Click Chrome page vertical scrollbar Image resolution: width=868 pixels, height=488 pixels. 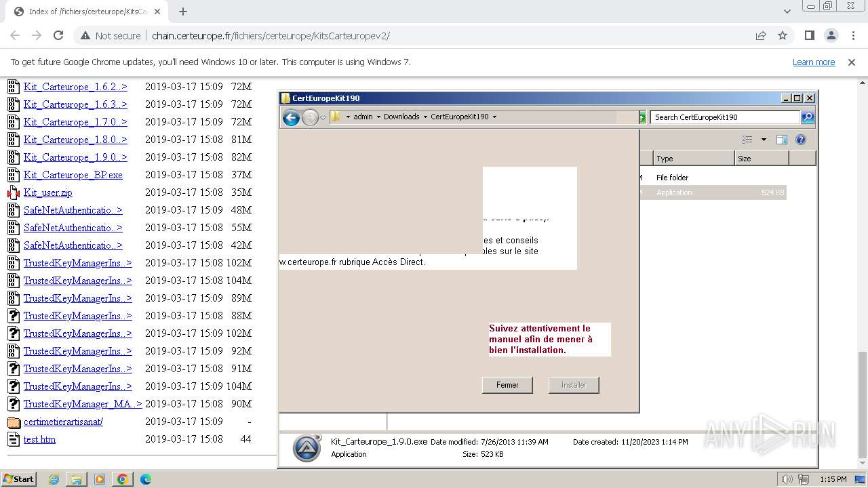[862, 405]
